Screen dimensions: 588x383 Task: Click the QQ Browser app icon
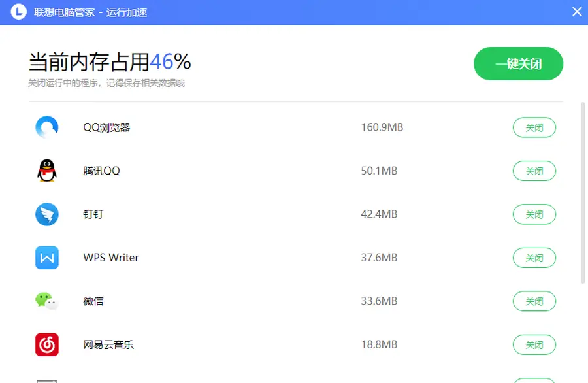[x=47, y=127]
